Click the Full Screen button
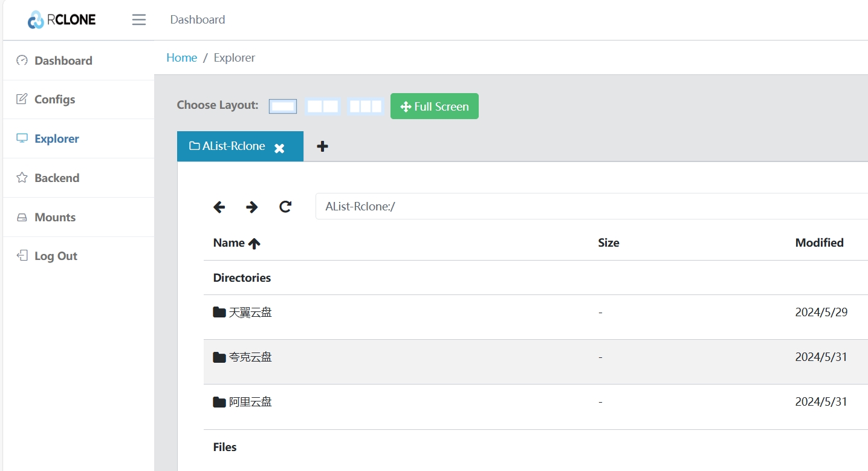Viewport: 868px width, 471px height. (434, 106)
